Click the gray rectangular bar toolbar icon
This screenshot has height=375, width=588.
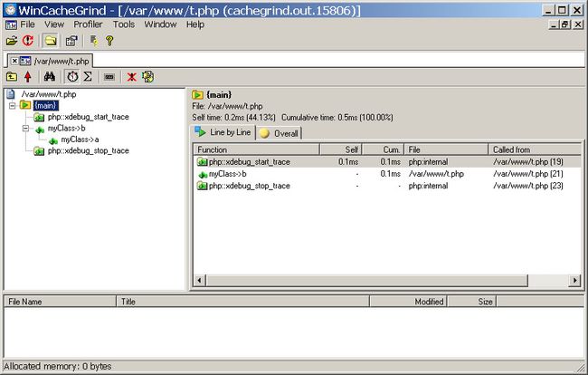pos(109,77)
